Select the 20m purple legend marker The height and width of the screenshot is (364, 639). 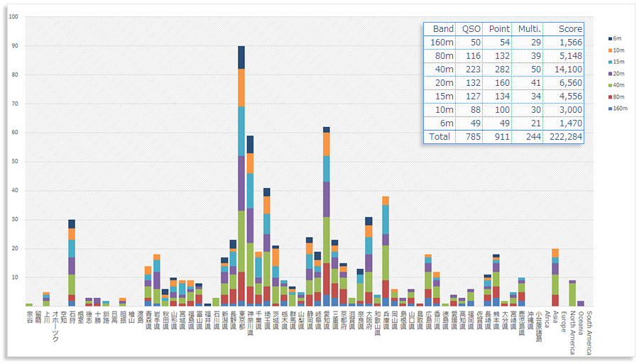coord(610,73)
